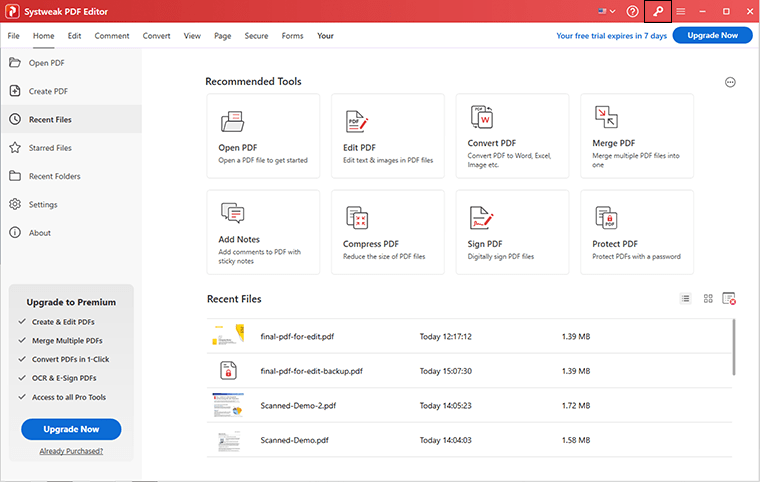Click the Add Notes tool card icon

(233, 213)
